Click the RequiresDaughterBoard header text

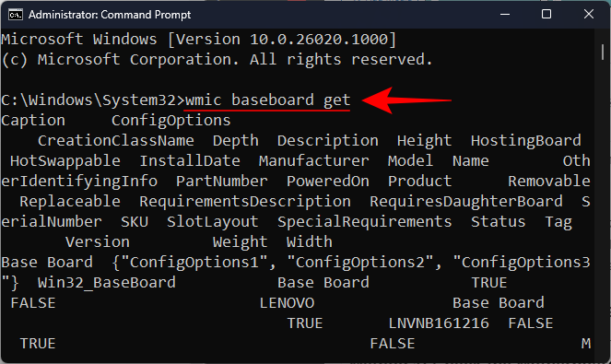[x=466, y=202]
